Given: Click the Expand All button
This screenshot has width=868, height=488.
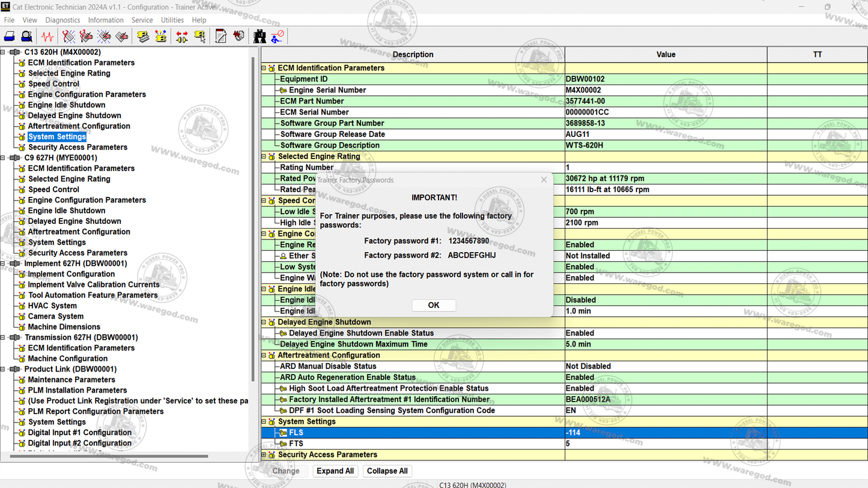Looking at the screenshot, I should click(335, 471).
